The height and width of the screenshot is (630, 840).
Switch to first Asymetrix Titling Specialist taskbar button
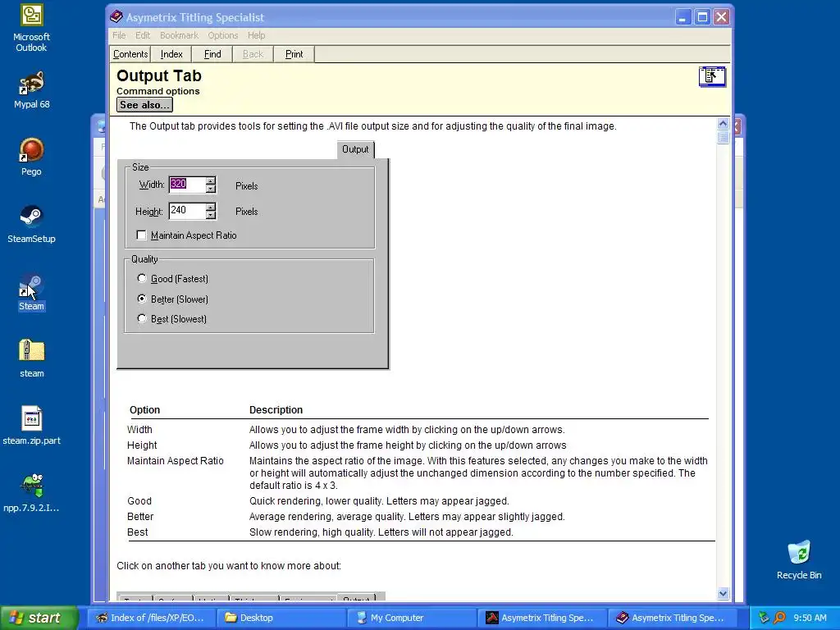click(x=542, y=618)
